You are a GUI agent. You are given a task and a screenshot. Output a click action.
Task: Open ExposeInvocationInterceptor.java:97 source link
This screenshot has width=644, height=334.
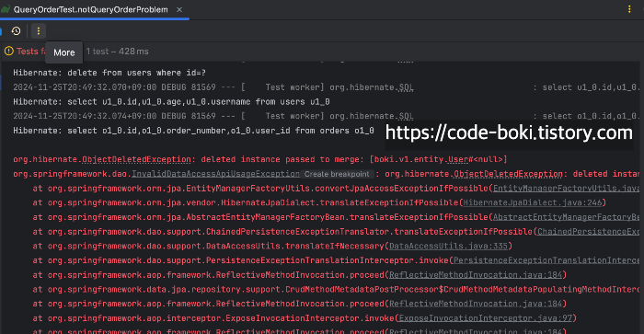coord(486,318)
